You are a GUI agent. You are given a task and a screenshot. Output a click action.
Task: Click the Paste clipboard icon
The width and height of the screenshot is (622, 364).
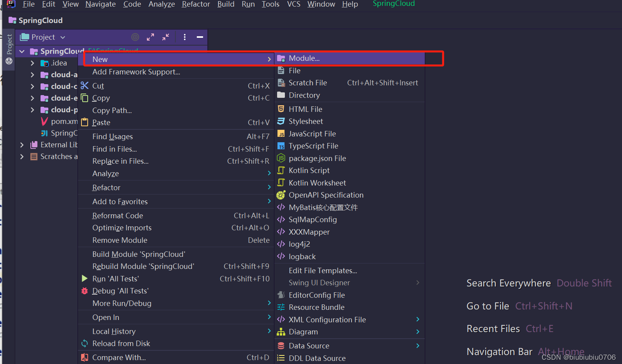(85, 122)
